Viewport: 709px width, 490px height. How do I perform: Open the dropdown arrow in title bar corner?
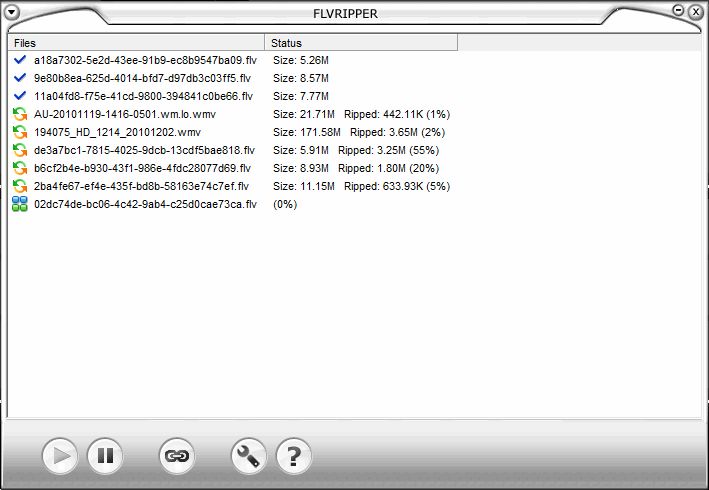[11, 12]
